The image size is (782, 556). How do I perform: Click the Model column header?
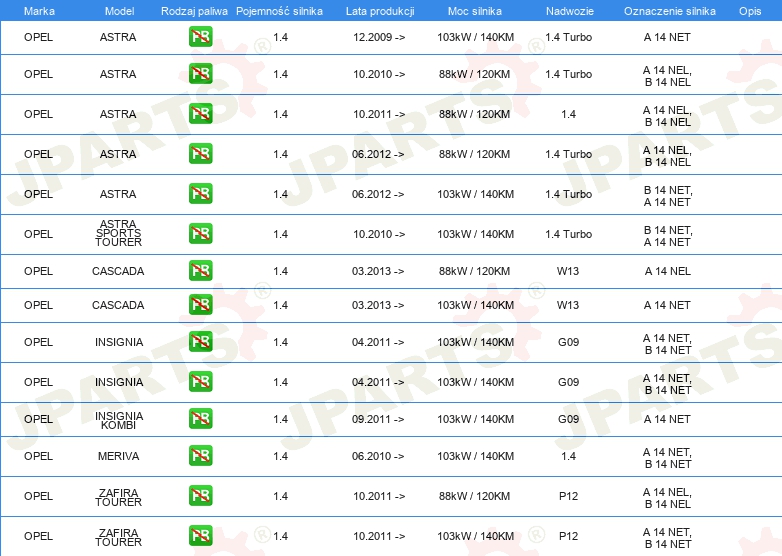click(x=118, y=10)
